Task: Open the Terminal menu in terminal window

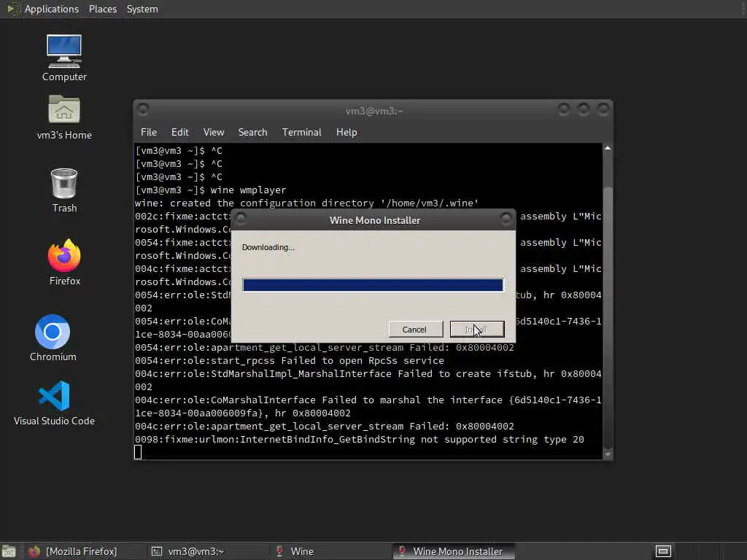Action: (301, 133)
